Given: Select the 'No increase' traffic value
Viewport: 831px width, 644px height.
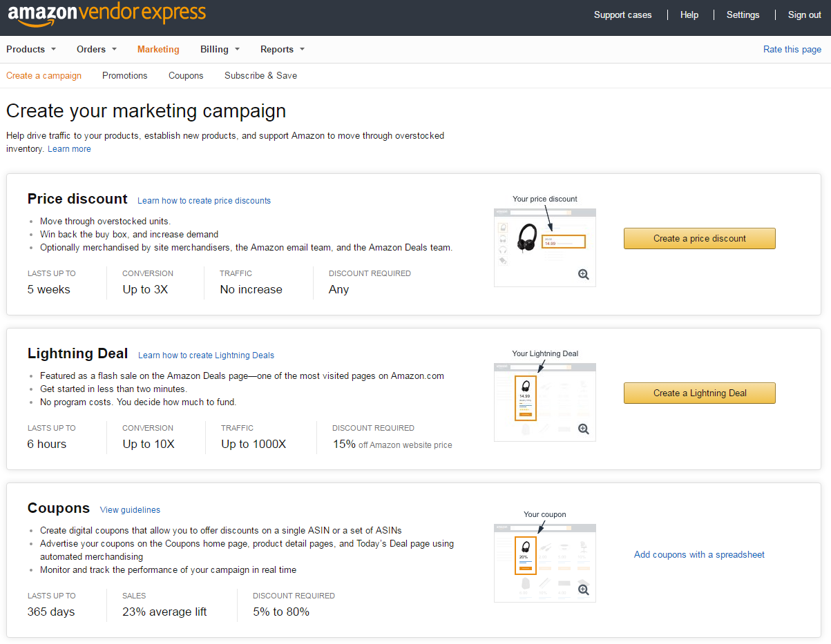Looking at the screenshot, I should 251,289.
